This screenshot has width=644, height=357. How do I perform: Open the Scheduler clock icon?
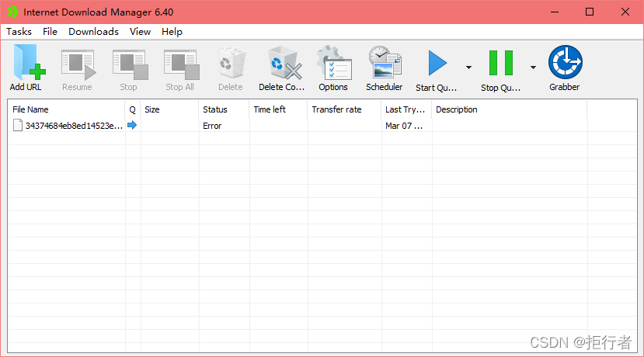pos(385,62)
